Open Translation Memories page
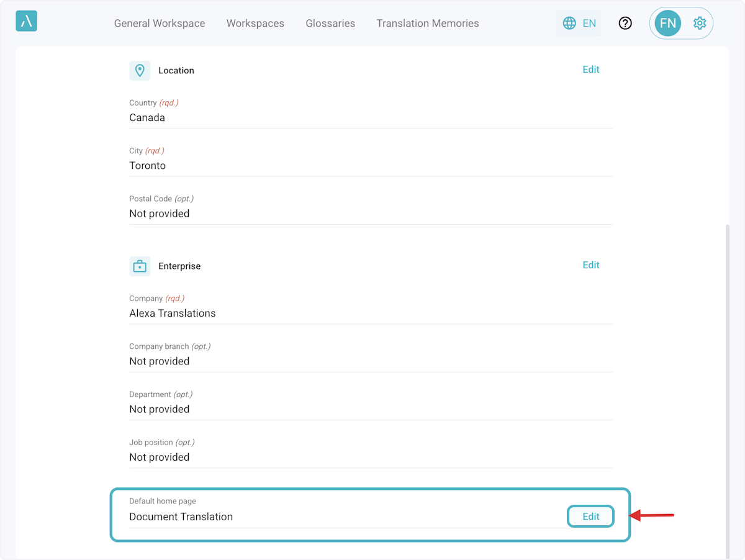745x560 pixels. [428, 24]
